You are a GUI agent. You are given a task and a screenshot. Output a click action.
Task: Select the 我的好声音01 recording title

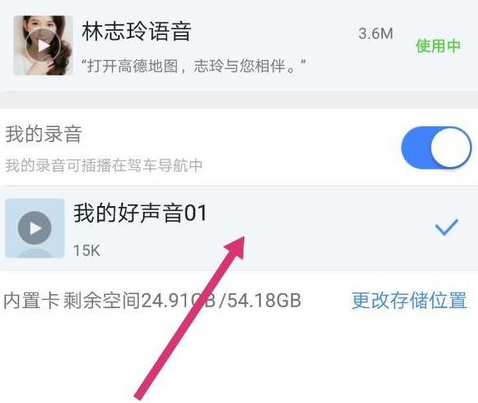140,213
